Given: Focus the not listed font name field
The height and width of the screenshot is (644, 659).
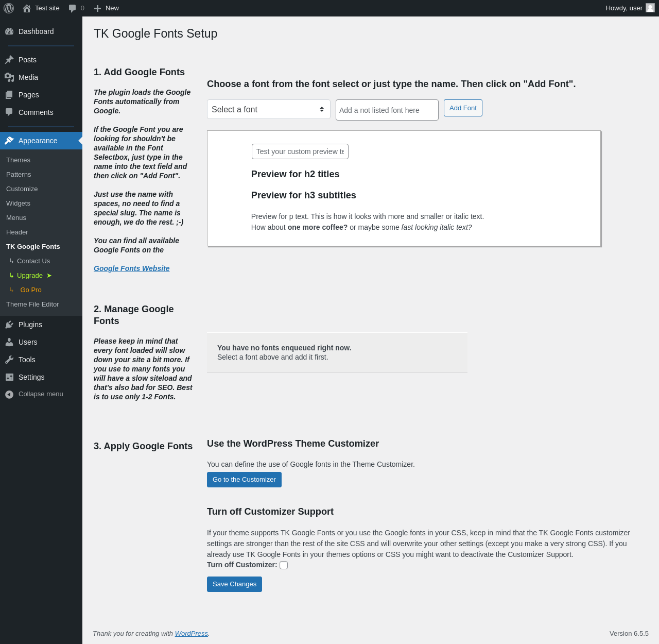Looking at the screenshot, I should (x=387, y=110).
